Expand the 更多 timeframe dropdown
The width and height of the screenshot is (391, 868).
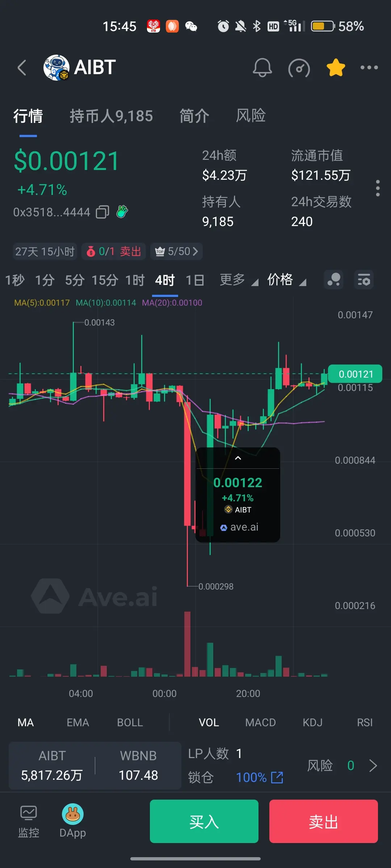pos(239,280)
